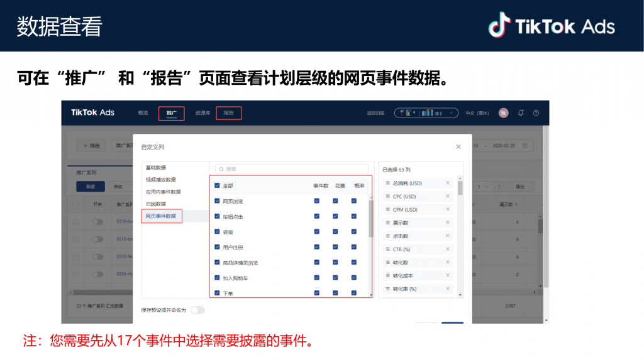644x362 pixels.
Task: Switch to the 报告 tab
Action: [x=229, y=113]
